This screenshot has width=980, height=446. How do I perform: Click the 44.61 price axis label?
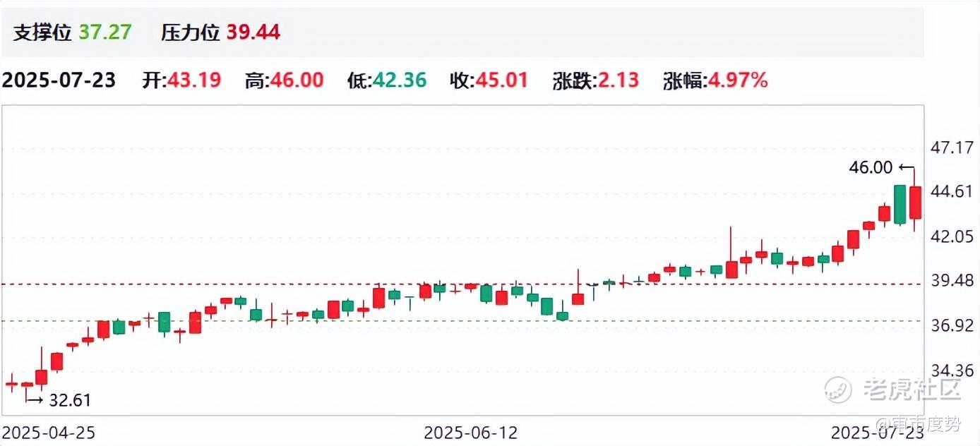pyautogui.click(x=952, y=193)
